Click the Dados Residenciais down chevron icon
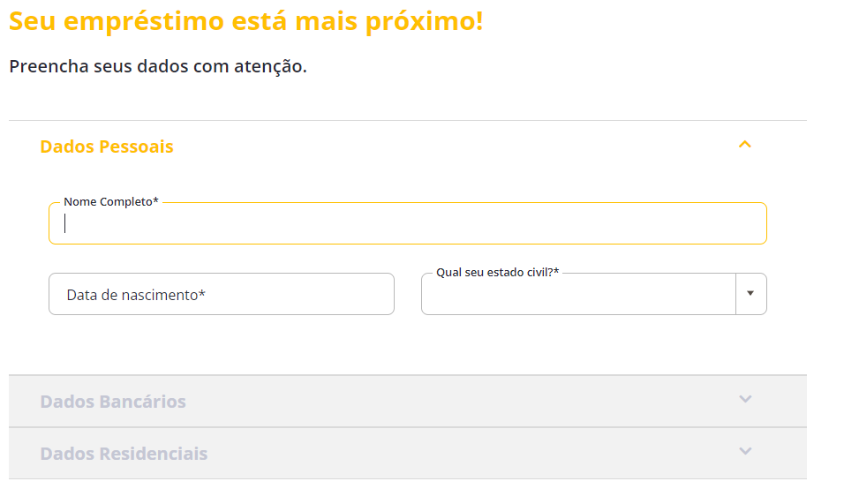The height and width of the screenshot is (504, 844). click(745, 451)
